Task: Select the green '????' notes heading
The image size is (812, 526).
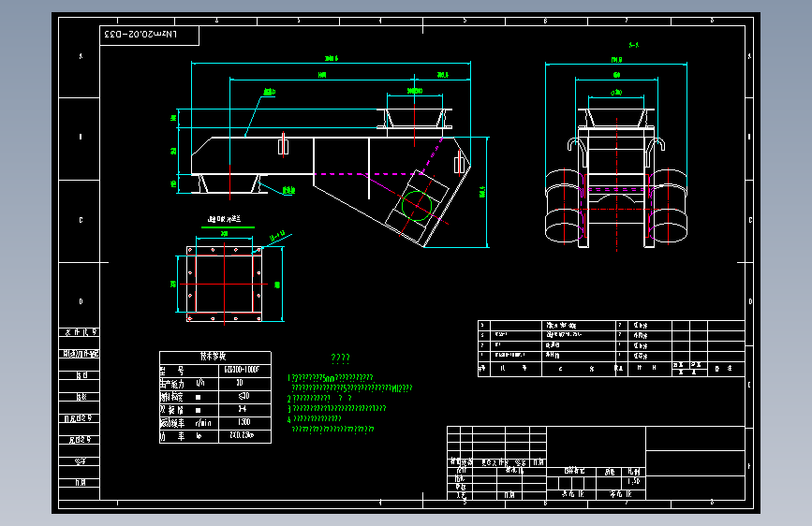Action: point(340,358)
